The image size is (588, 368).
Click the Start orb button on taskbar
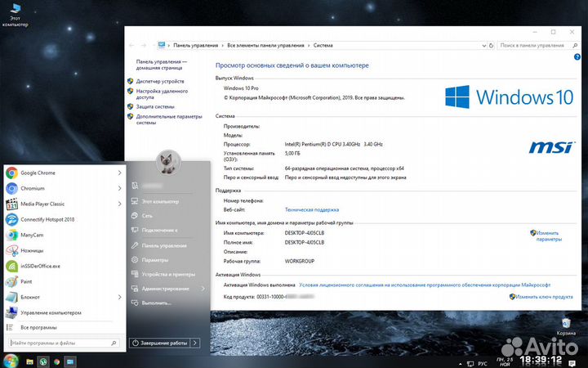pos(10,361)
